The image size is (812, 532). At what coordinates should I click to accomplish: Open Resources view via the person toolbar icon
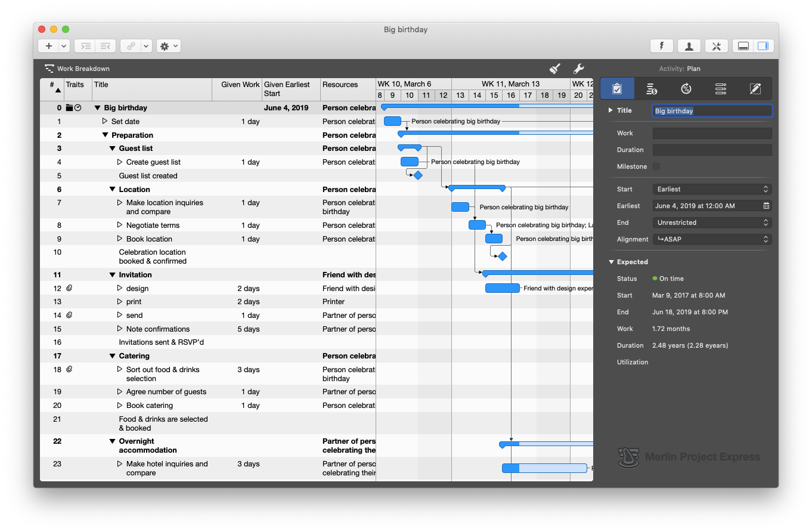[690, 46]
